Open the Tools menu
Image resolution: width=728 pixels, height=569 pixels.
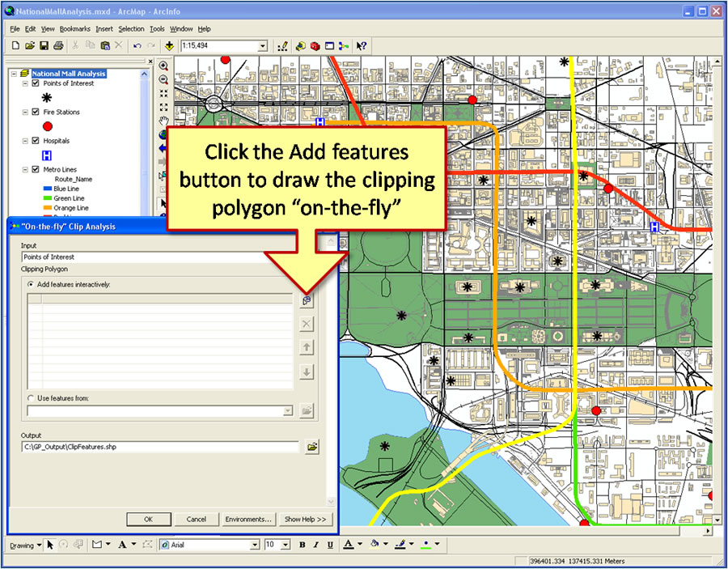click(x=157, y=29)
